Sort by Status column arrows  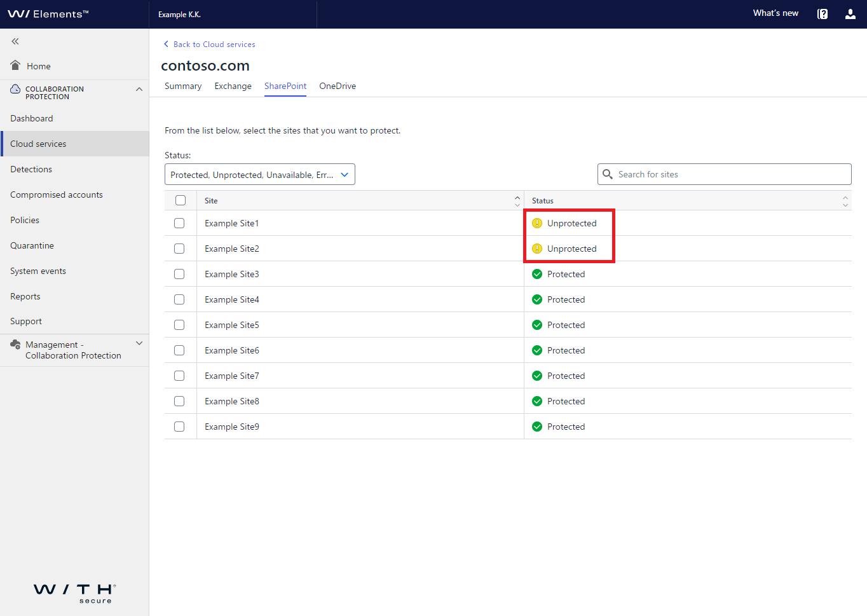(845, 201)
